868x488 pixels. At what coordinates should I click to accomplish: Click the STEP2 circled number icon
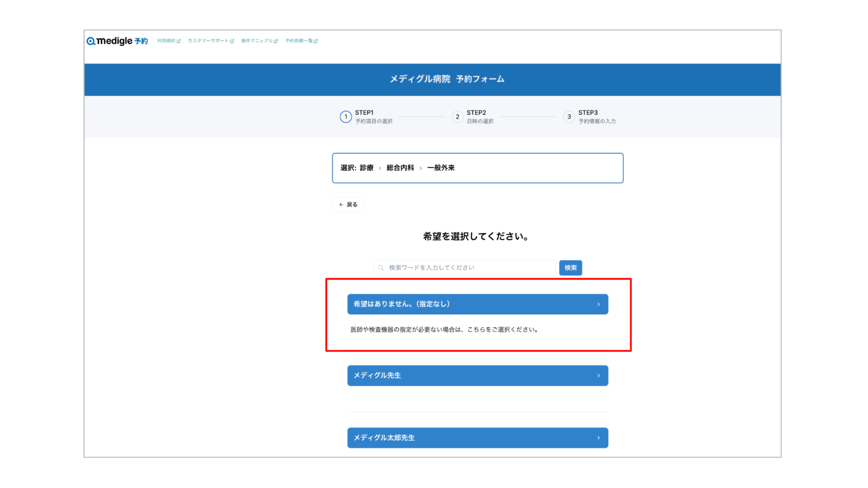pos(458,117)
